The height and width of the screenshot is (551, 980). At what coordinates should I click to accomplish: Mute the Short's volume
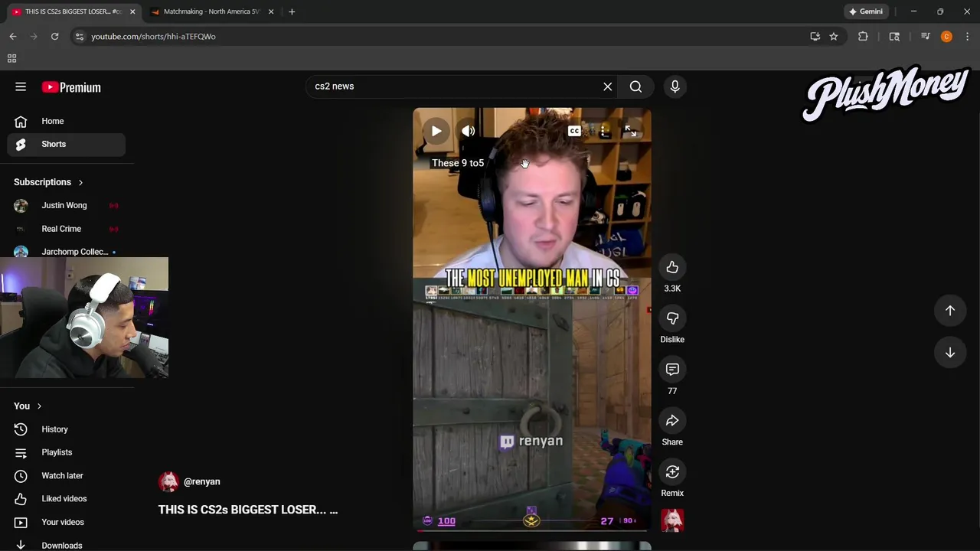coord(468,131)
